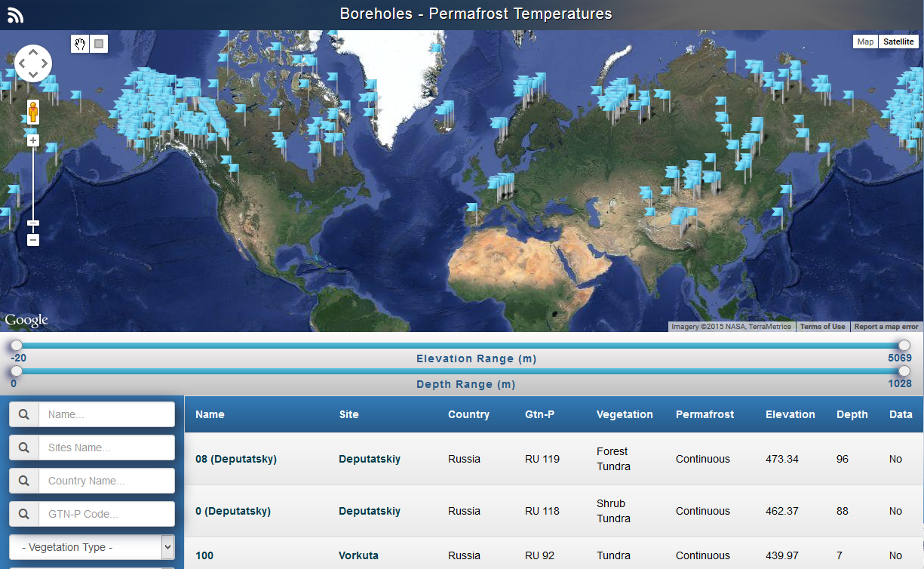Click the search icon beside Country Name field
Viewport: 924px width, 569px height.
[24, 481]
